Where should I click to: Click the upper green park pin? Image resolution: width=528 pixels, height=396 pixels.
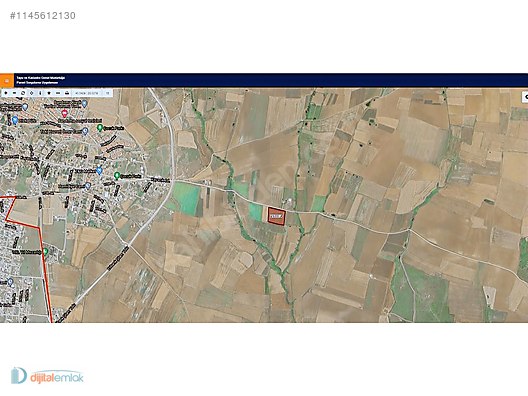(100, 128)
